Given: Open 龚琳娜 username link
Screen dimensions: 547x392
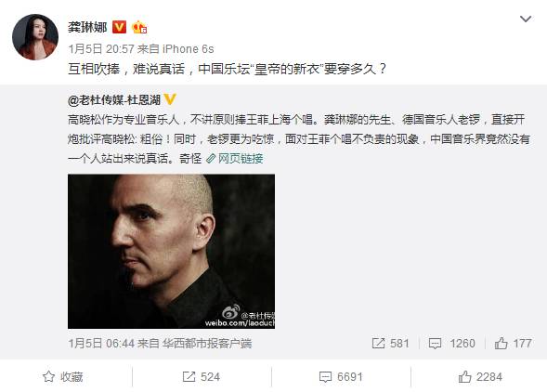Looking at the screenshot, I should [x=87, y=27].
